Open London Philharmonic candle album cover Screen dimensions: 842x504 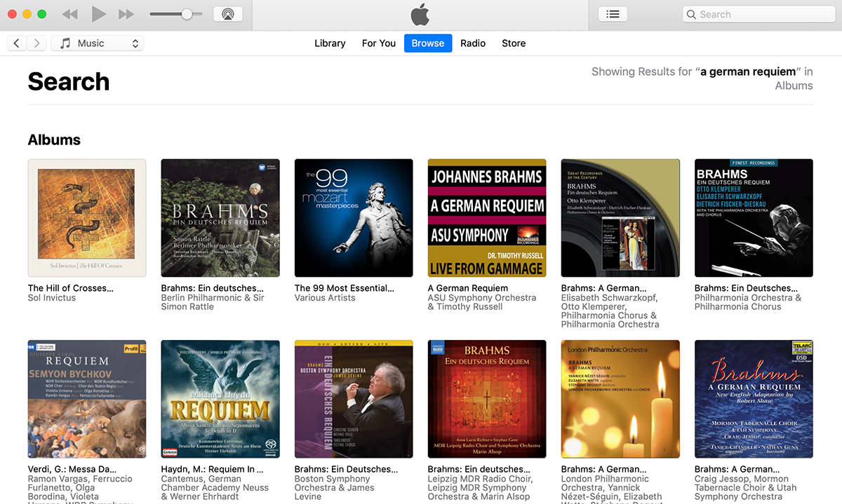(x=620, y=400)
